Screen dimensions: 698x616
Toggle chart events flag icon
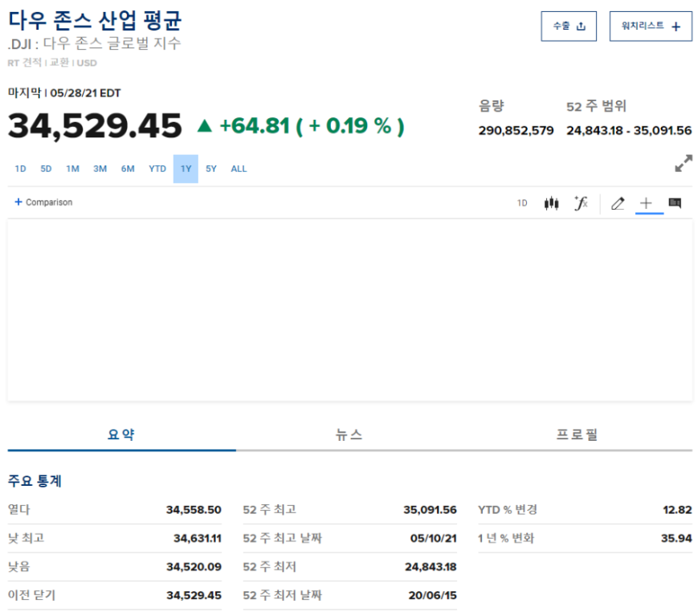point(675,203)
